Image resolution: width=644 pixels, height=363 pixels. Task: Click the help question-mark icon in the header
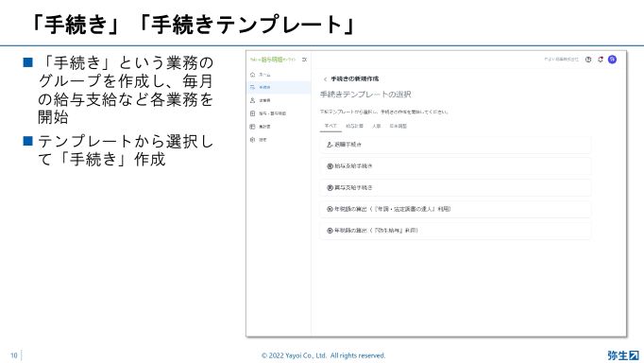pos(588,60)
